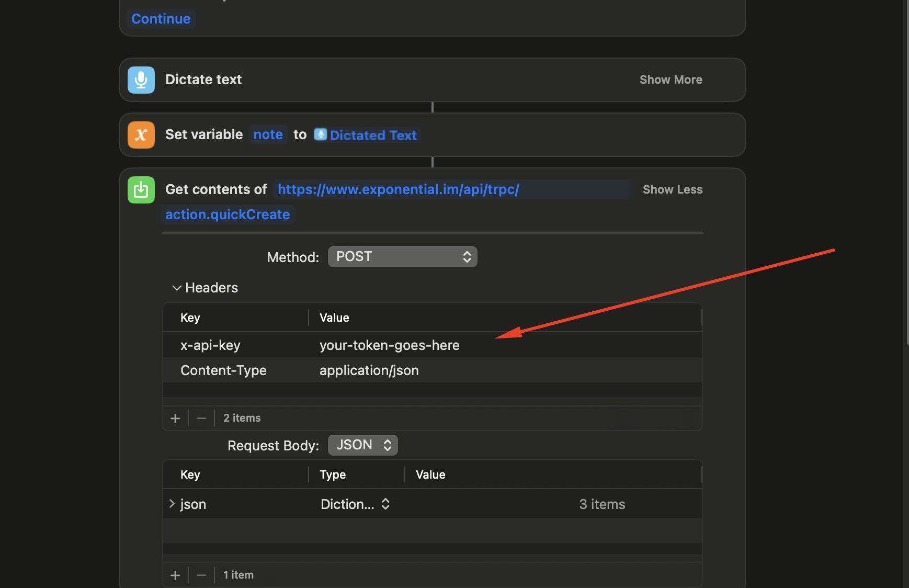Click the action.quickCreate URL segment

click(228, 214)
